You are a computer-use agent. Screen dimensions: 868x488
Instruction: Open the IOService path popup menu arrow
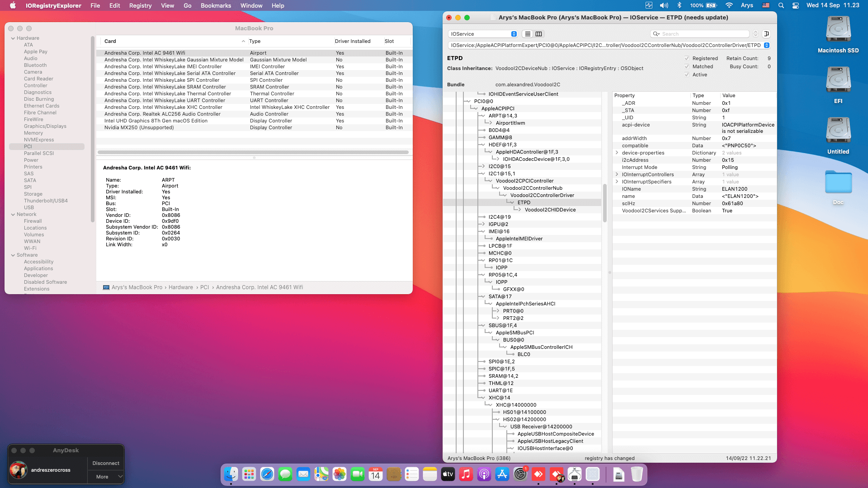(767, 45)
